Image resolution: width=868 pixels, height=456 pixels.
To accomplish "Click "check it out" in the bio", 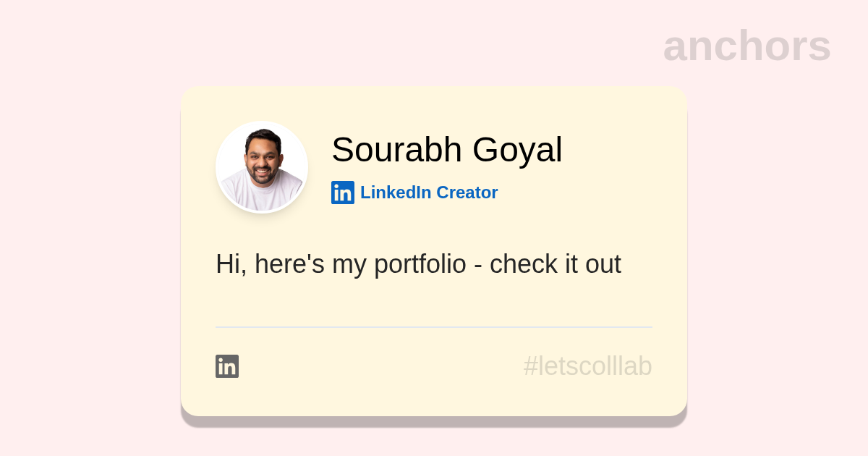I will tap(555, 264).
